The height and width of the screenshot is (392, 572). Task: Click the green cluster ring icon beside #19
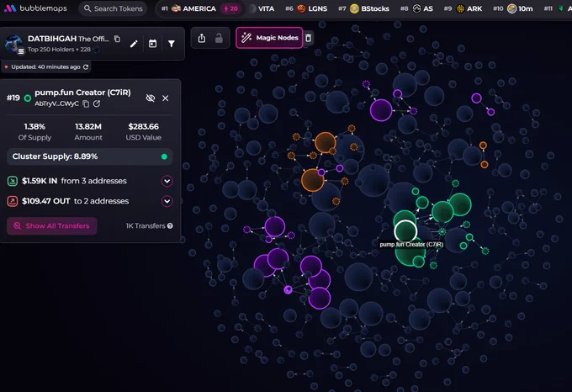[28, 98]
